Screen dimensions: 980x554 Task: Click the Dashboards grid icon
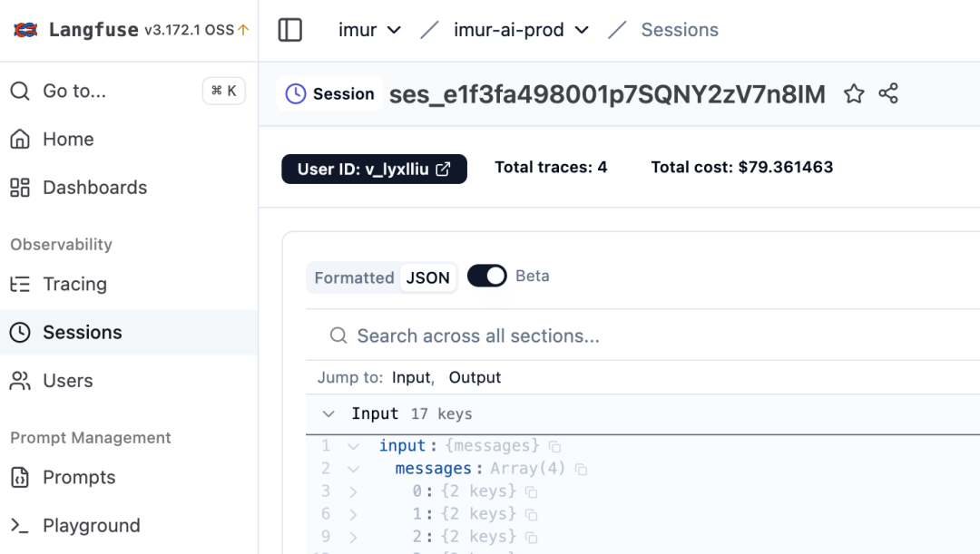click(x=20, y=188)
